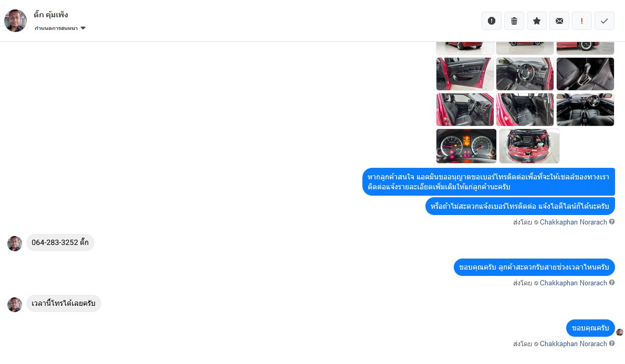
Task: Open the sender link Chakkaphan Norarach under ขอบคุณครับ
Action: point(573,344)
